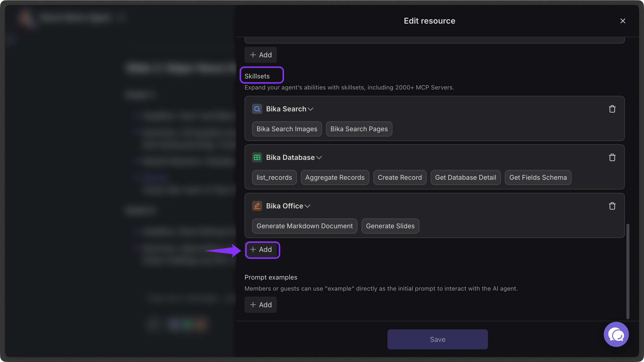Image resolution: width=644 pixels, height=362 pixels.
Task: Expand the Bika Office dropdown chevron
Action: point(307,206)
